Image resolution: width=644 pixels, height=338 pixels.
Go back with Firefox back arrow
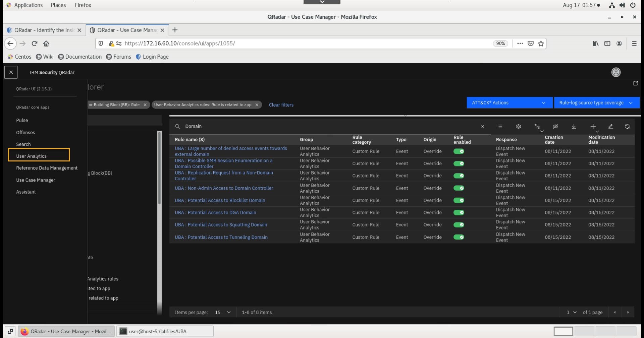coord(10,44)
